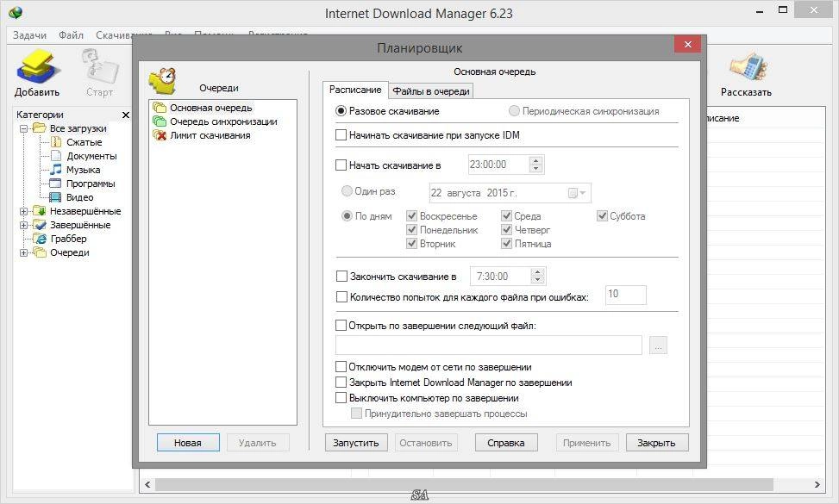Click the horizontal scrollbar thumb in main window
Screen dimensions: 839x504
click(464, 485)
